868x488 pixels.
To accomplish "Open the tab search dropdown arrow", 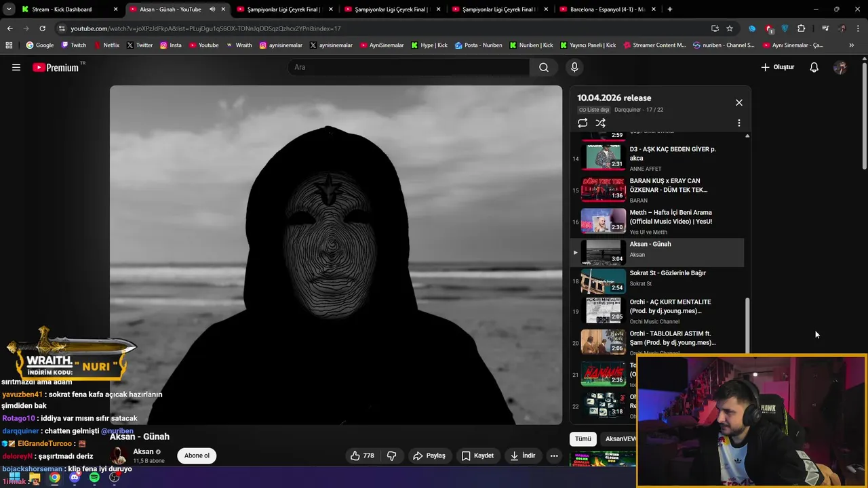I will click(9, 9).
